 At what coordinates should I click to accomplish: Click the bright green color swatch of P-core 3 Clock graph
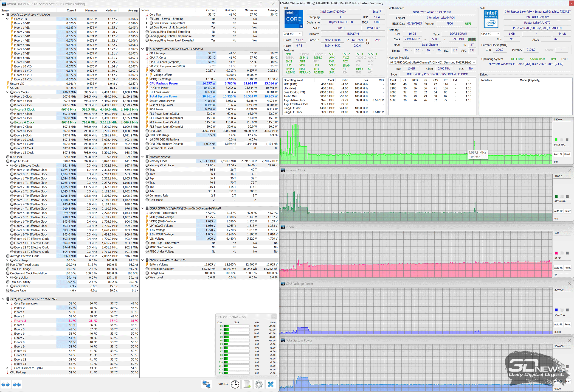556,140
